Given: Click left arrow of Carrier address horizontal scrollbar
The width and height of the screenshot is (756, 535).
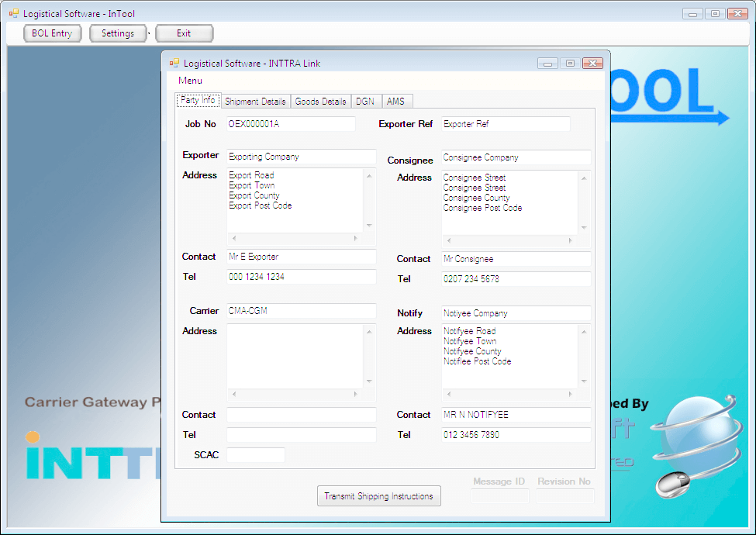Looking at the screenshot, I should point(234,394).
